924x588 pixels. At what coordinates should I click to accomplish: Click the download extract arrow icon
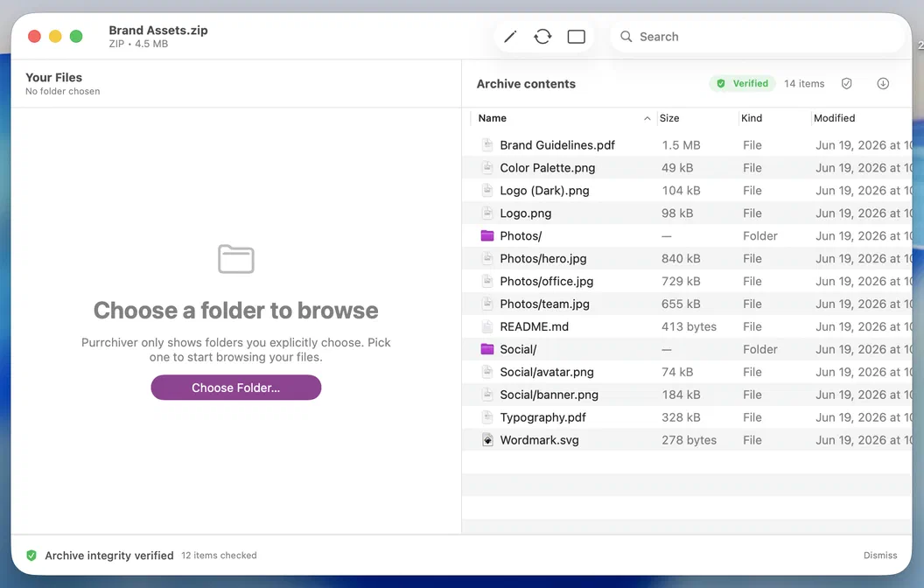tap(883, 84)
